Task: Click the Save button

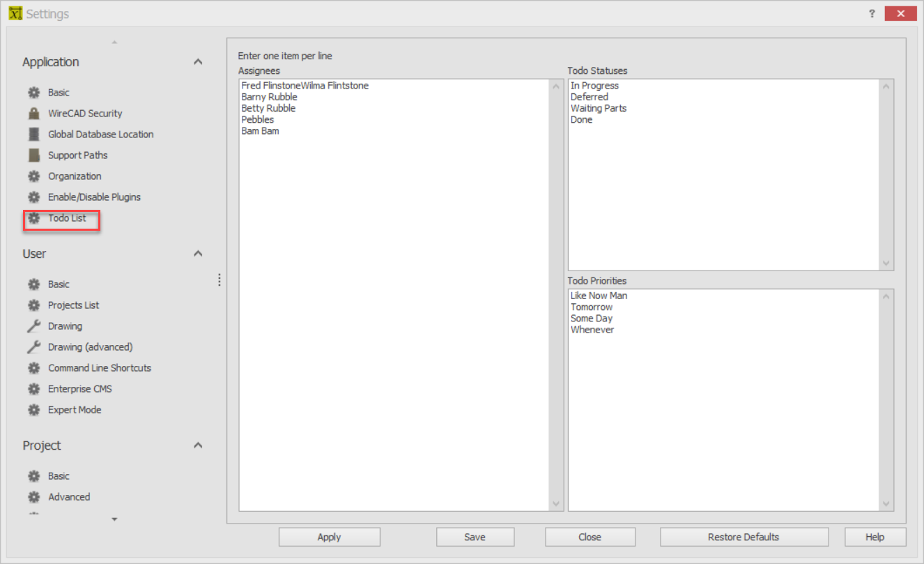Action: click(475, 537)
